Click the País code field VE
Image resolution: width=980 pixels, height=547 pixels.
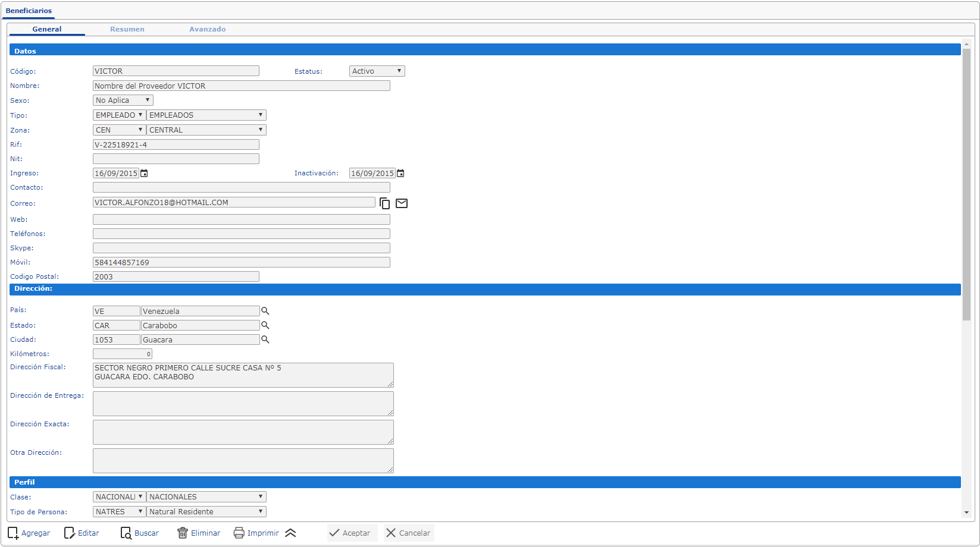pos(117,311)
